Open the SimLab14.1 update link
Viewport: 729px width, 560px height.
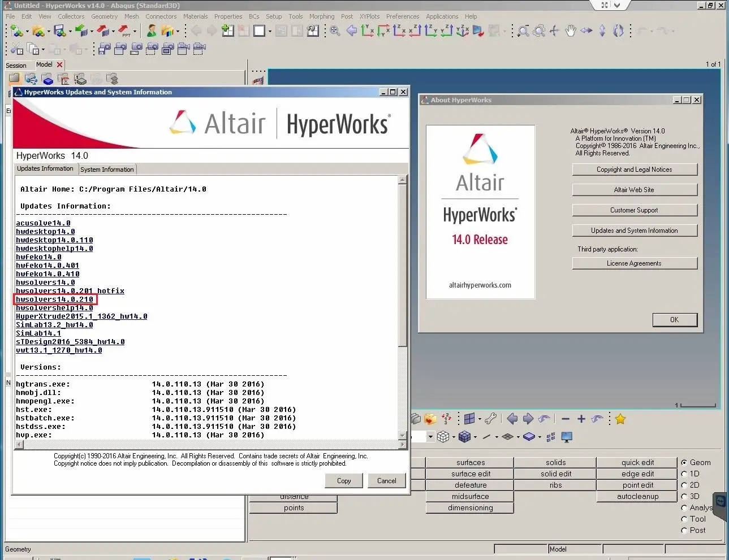(x=38, y=333)
